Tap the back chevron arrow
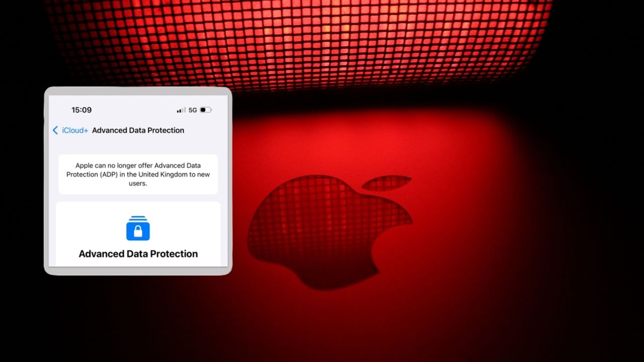 (55, 130)
